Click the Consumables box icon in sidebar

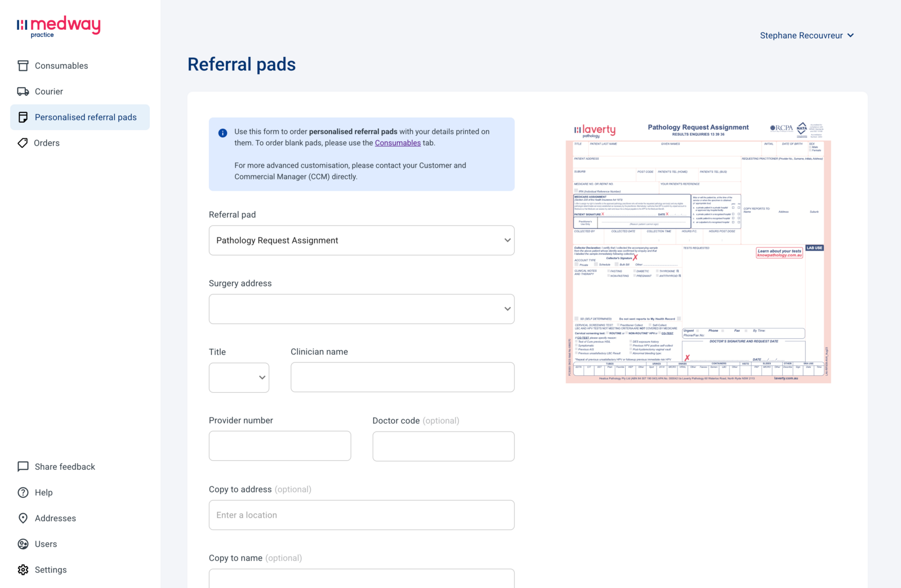pos(23,66)
